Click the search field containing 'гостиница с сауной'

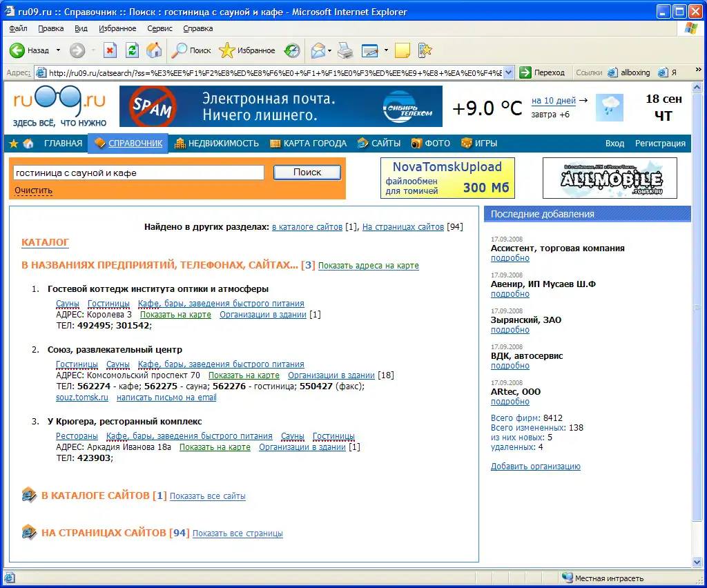point(139,173)
